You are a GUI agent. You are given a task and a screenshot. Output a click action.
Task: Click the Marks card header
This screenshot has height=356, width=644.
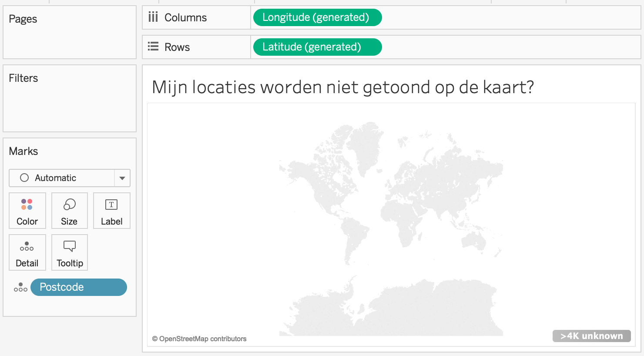pos(23,151)
